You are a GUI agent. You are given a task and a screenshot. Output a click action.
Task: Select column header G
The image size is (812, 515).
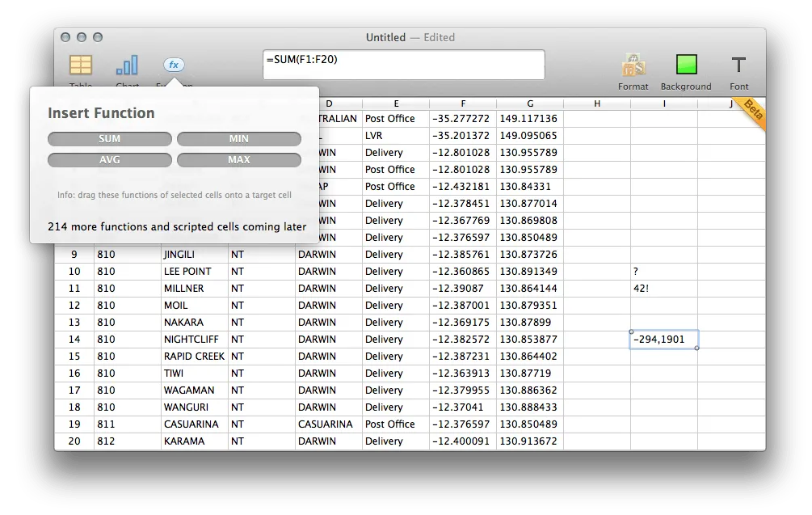coord(529,103)
